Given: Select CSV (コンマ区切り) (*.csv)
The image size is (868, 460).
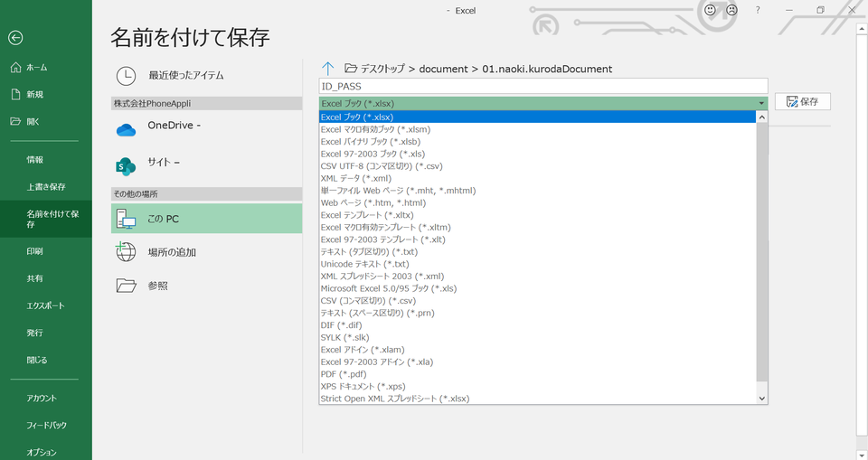Looking at the screenshot, I should pos(537,300).
